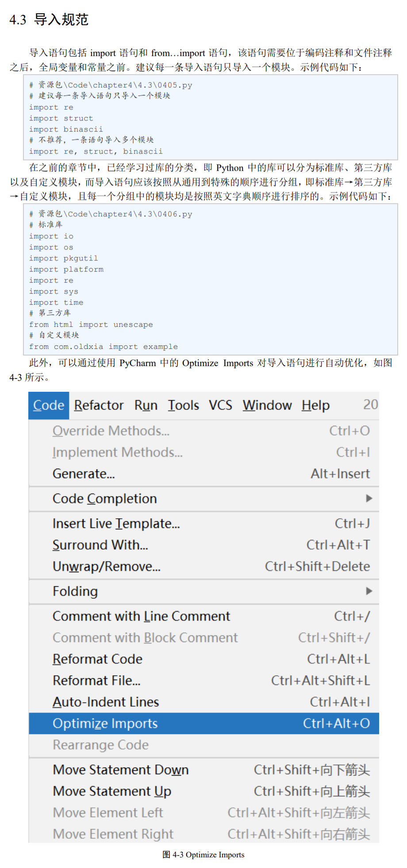Choose Unwrap/Remove... entry
407x868 pixels.
pyautogui.click(x=204, y=566)
